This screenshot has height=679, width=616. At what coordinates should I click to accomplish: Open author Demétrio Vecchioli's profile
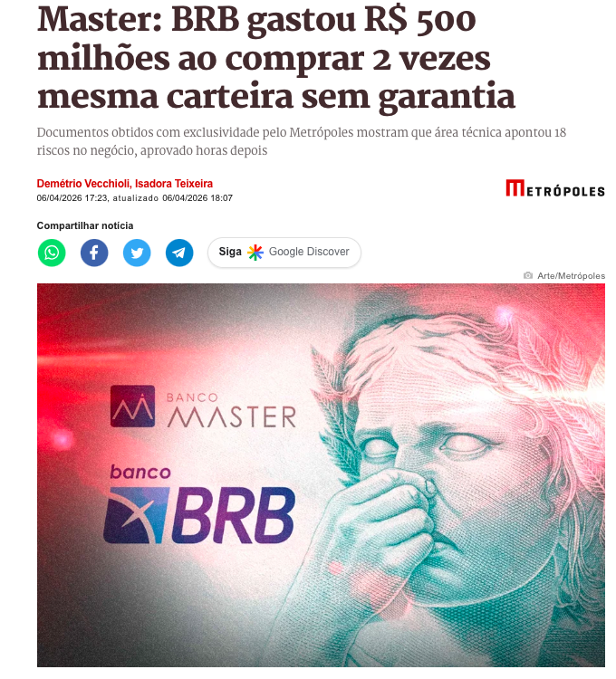(x=83, y=184)
